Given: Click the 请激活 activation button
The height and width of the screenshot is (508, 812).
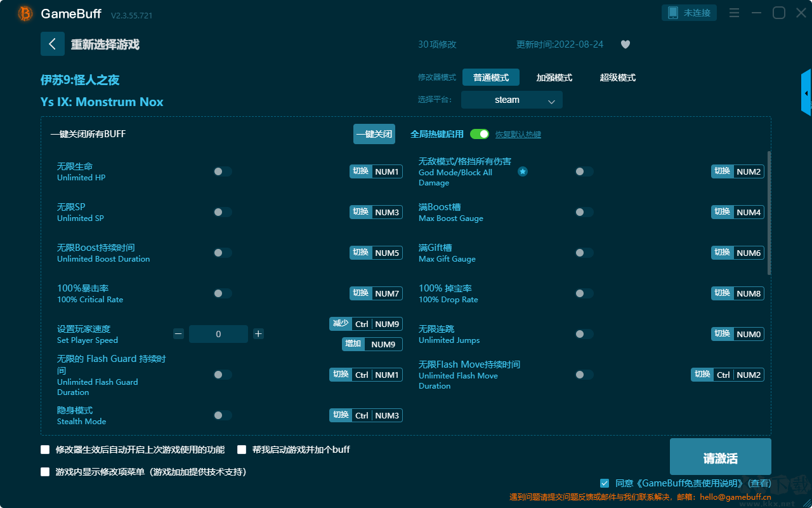Looking at the screenshot, I should [721, 457].
